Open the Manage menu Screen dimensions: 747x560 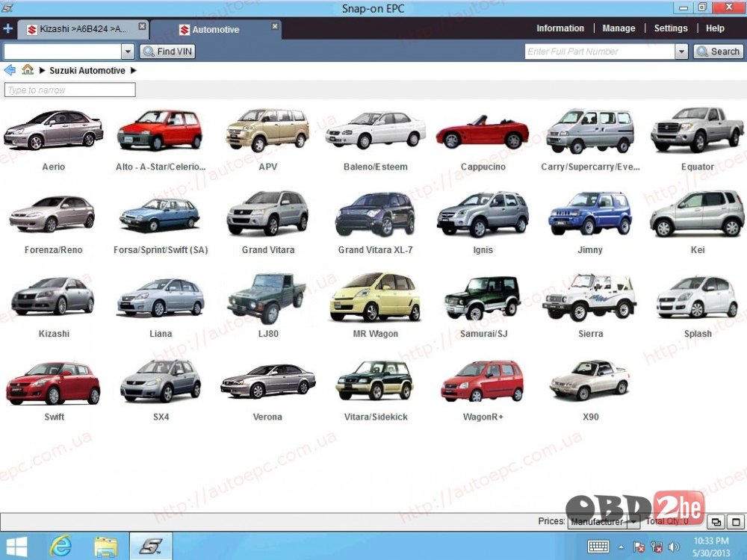619,28
